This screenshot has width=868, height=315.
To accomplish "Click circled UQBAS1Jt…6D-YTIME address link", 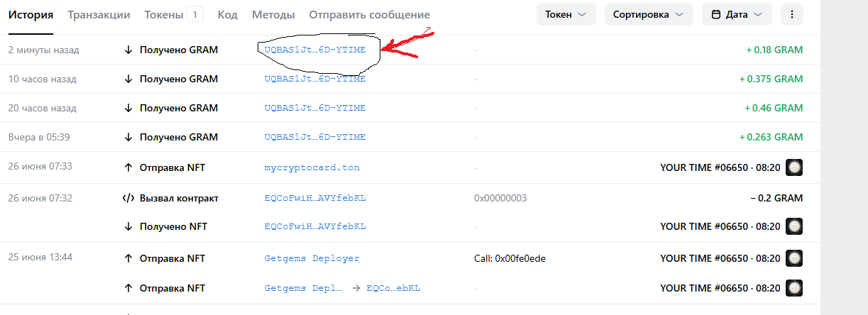I will (x=315, y=50).
